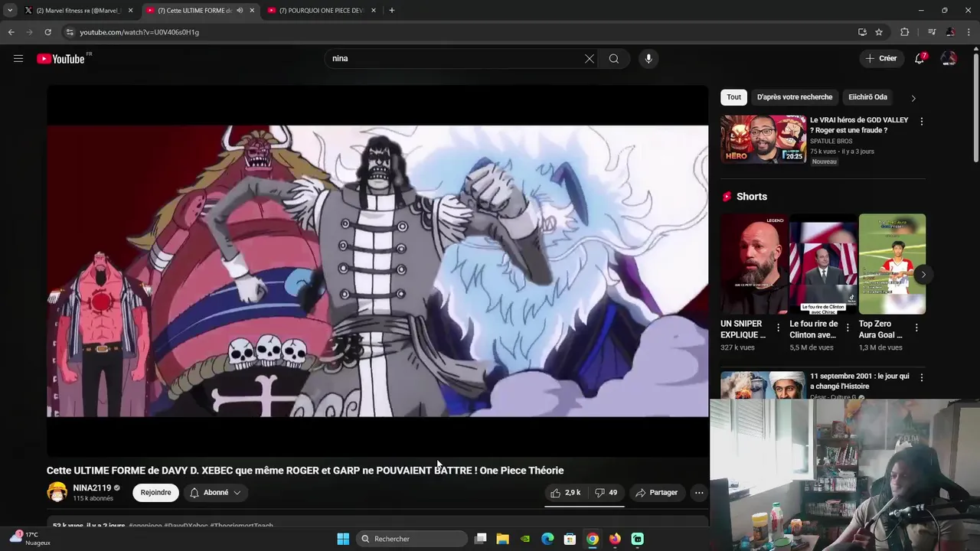Show more filter chips with right arrow

click(913, 98)
